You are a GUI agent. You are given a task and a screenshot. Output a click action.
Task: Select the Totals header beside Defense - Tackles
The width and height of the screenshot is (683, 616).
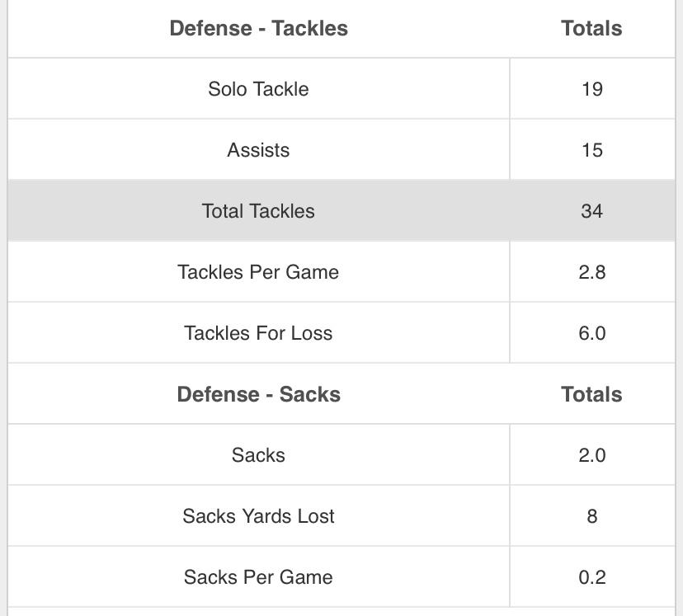point(591,28)
